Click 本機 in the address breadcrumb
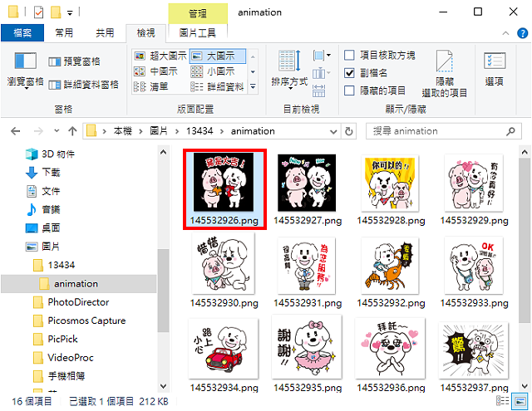Viewport: 532px width, 411px height. (x=122, y=131)
